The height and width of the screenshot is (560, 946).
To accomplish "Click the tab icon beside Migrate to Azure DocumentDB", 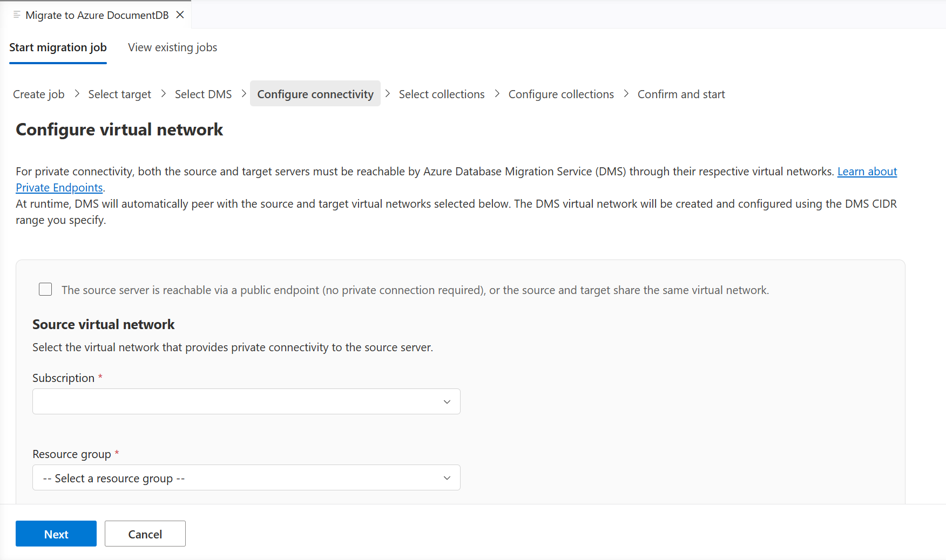I will coord(17,15).
